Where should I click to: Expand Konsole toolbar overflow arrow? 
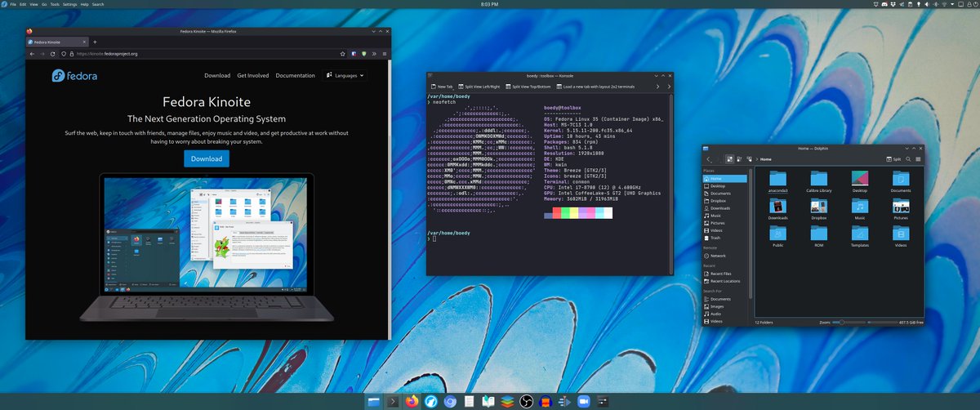(x=669, y=86)
